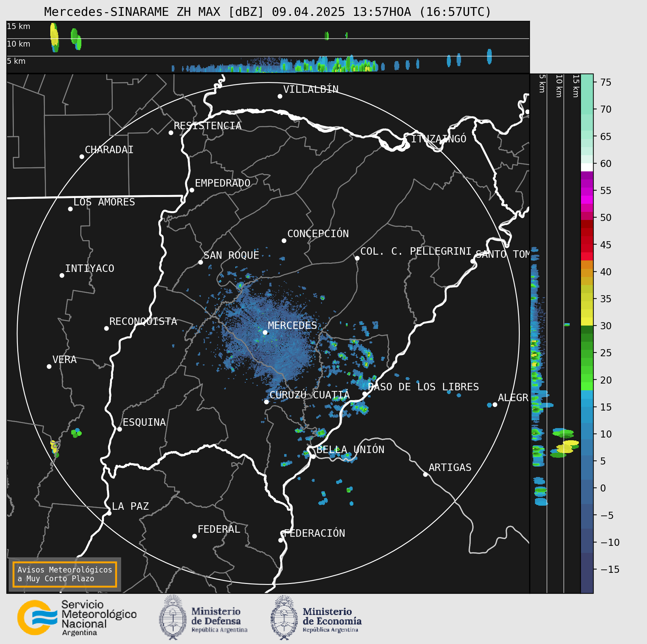Click the LA PAZ city label
647x644 pixels.
pos(130,506)
